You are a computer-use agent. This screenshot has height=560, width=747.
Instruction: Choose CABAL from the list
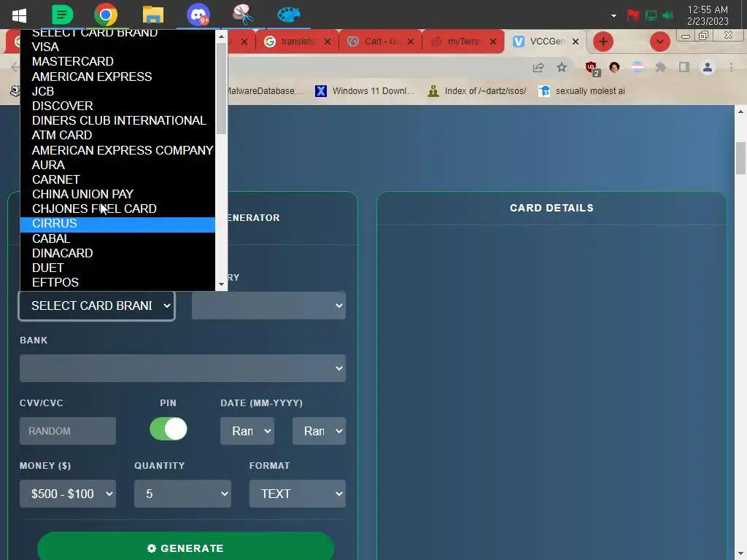117,238
